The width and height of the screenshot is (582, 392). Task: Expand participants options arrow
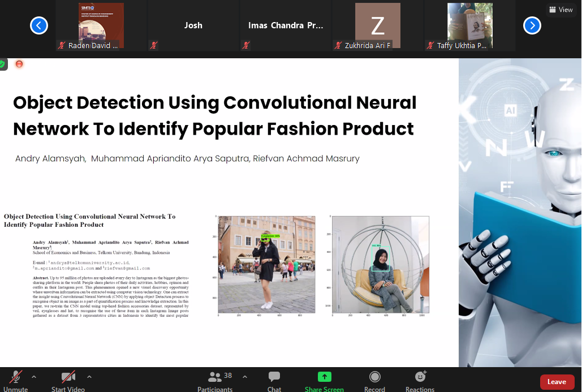pyautogui.click(x=245, y=376)
